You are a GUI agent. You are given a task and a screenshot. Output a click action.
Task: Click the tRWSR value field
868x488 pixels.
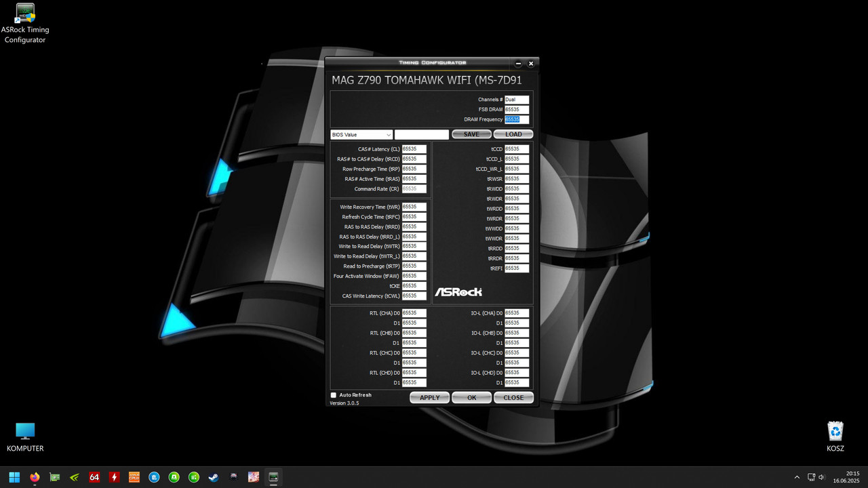(x=517, y=179)
